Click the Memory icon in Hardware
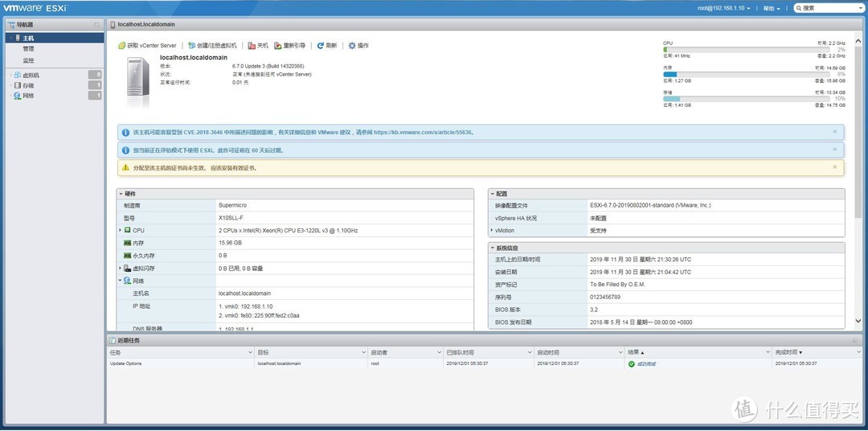868x431 pixels. [127, 243]
